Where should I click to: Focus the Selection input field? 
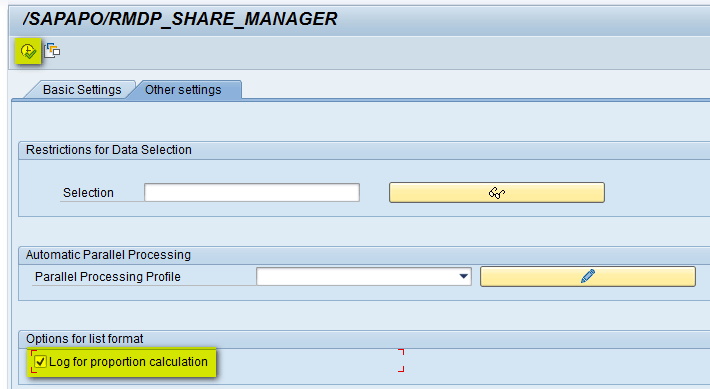252,192
